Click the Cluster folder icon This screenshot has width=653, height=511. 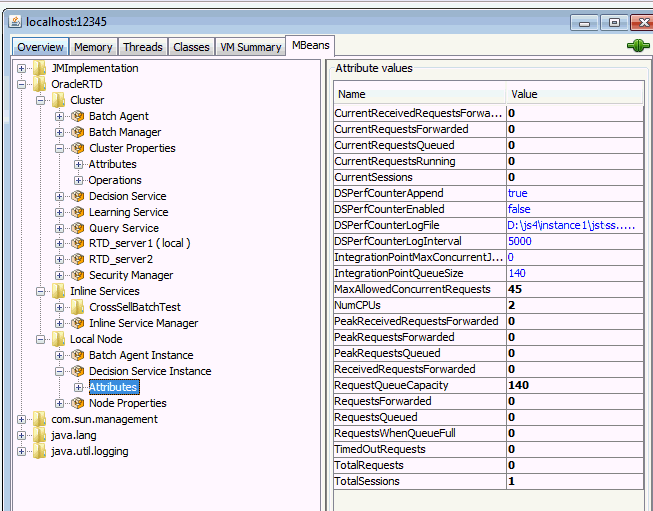[58, 100]
